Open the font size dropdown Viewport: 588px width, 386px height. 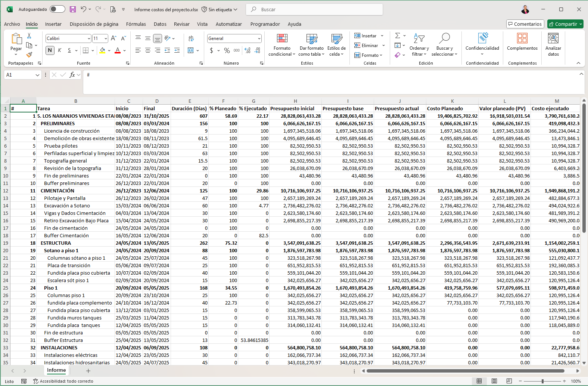click(106, 38)
